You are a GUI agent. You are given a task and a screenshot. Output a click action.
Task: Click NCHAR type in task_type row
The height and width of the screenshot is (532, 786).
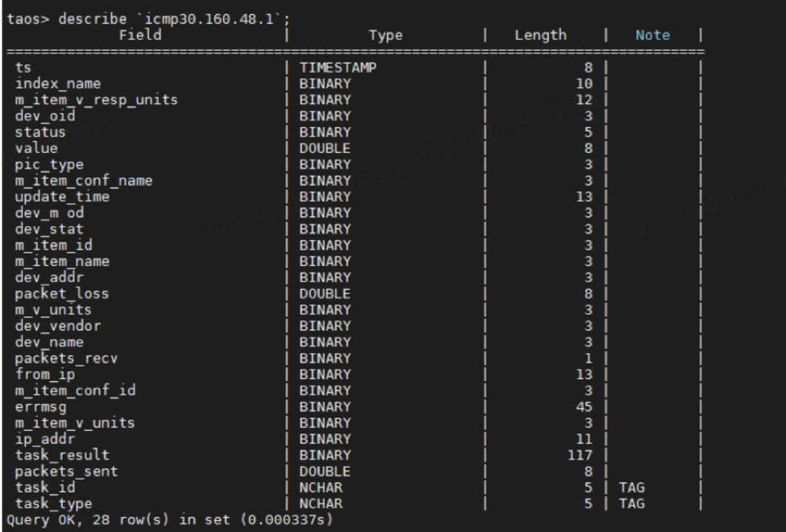coord(321,504)
